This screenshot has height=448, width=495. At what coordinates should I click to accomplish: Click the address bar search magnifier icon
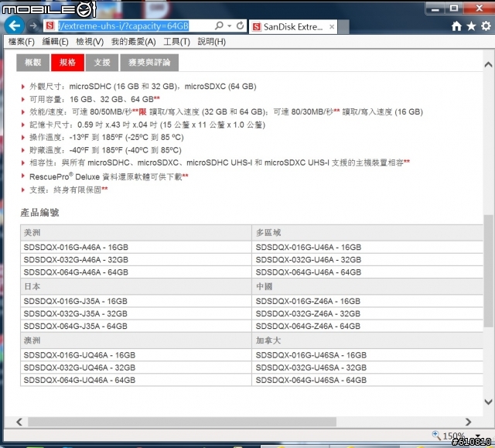(x=219, y=26)
